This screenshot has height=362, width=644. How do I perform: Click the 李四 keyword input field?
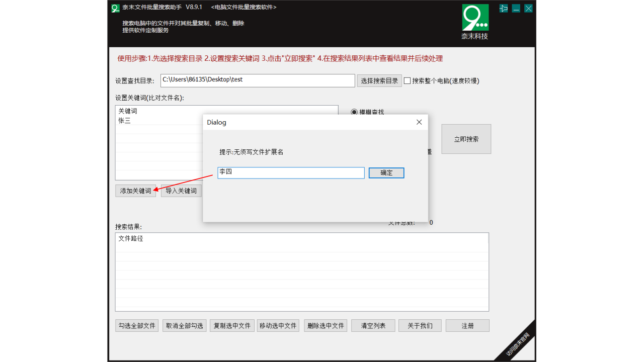[x=291, y=172]
